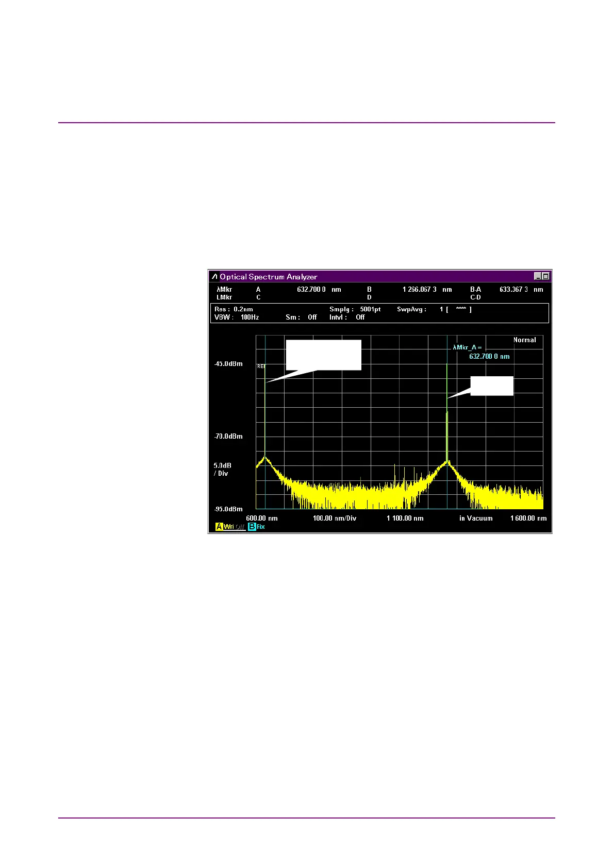Click the B-A difference value 633.367 3
The height and width of the screenshot is (868, 614).
coord(513,290)
